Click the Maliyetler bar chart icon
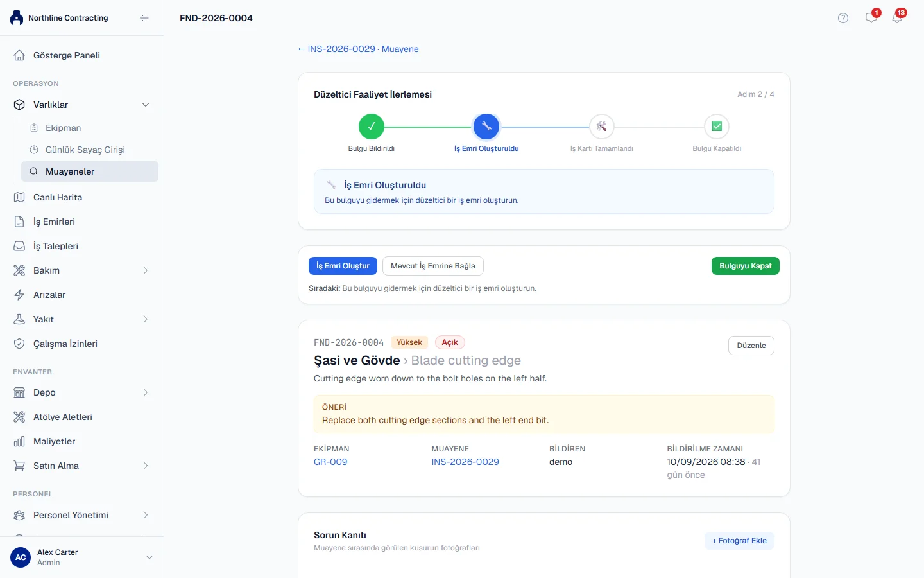Viewport: 924px width, 578px height. pyautogui.click(x=19, y=441)
